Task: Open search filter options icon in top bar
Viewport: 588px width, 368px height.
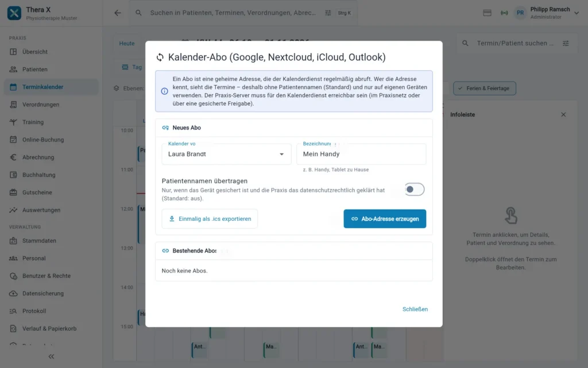Action: click(x=328, y=13)
